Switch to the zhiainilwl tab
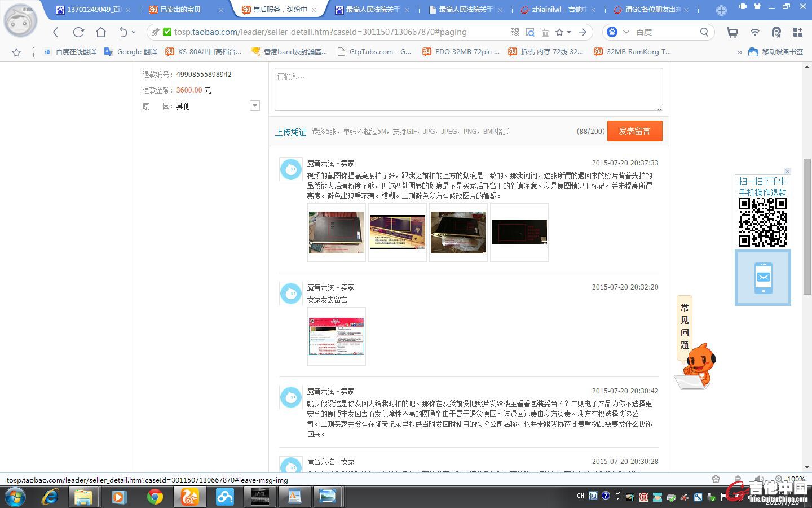Image resolution: width=812 pixels, height=508 pixels. pyautogui.click(x=555, y=10)
